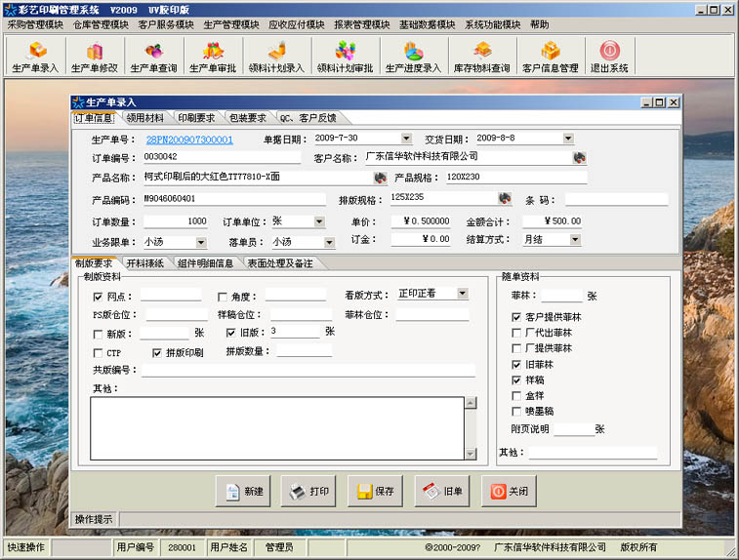Click the 其他 text area scrollbar down arrow
The height and width of the screenshot is (560, 739).
[x=471, y=455]
